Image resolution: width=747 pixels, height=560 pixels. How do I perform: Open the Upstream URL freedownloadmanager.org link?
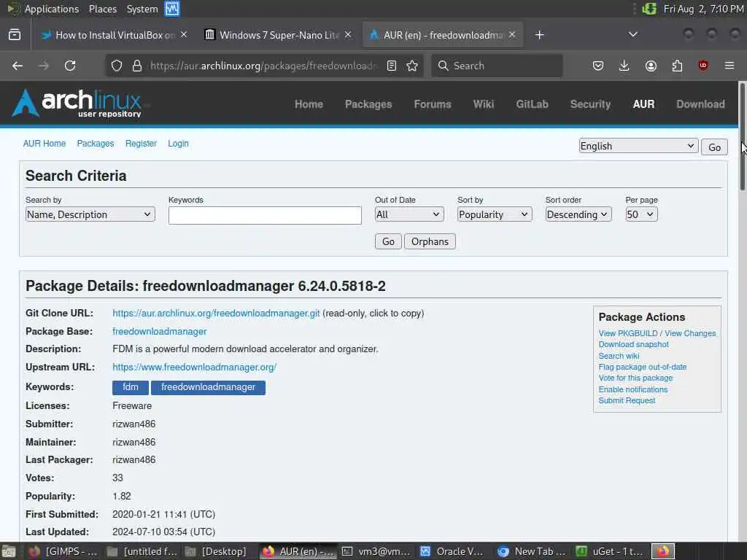pos(194,367)
